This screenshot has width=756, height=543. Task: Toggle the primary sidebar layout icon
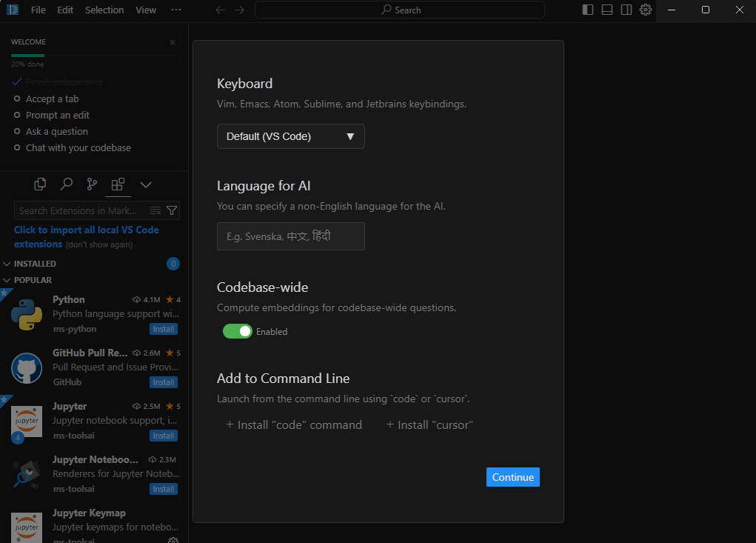click(588, 10)
